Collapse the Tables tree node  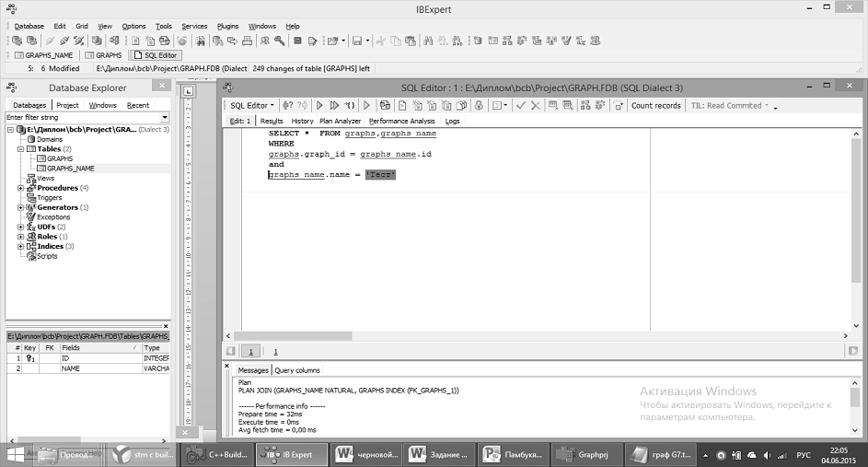click(x=20, y=149)
